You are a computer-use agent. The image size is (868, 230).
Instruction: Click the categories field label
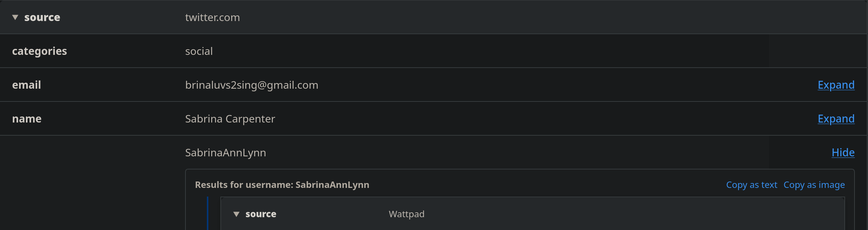tap(39, 51)
